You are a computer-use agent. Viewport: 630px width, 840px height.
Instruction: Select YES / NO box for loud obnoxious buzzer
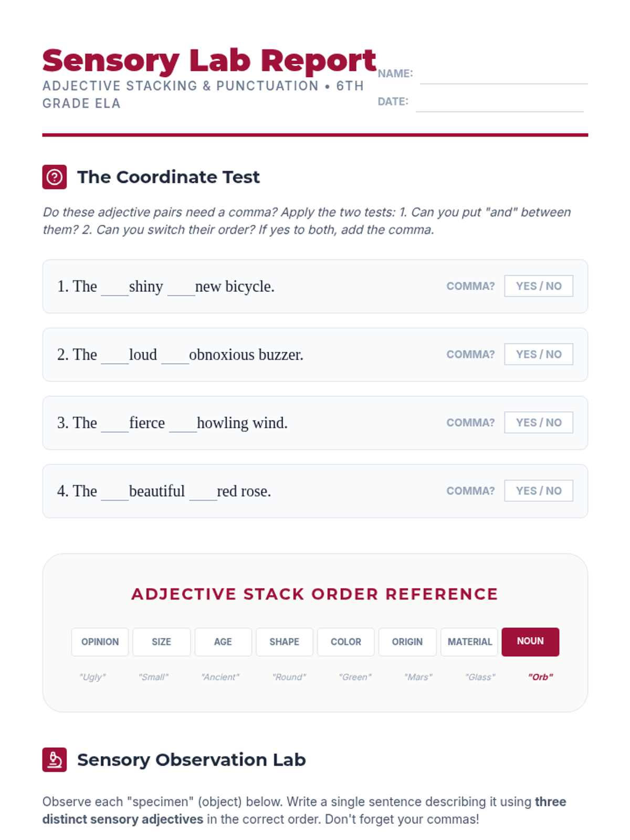pyautogui.click(x=539, y=354)
